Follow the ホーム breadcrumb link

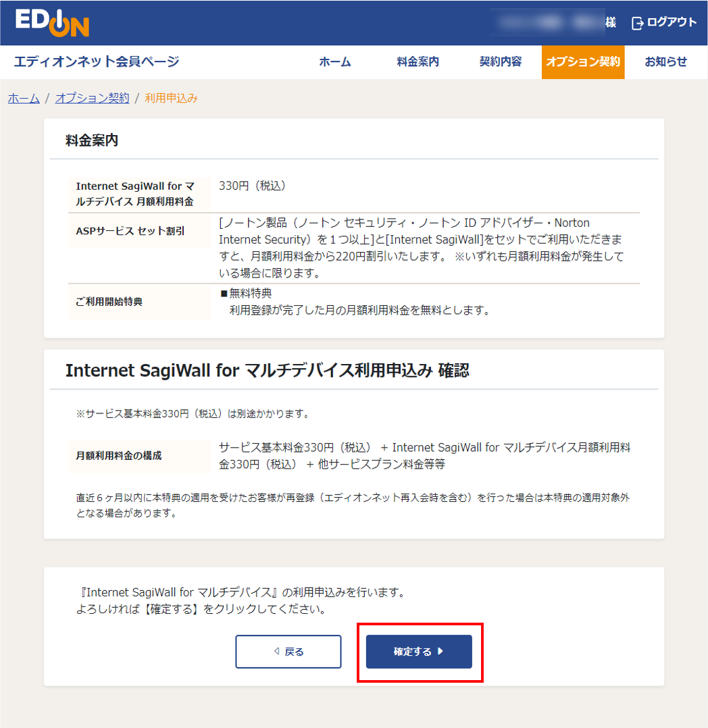24,98
